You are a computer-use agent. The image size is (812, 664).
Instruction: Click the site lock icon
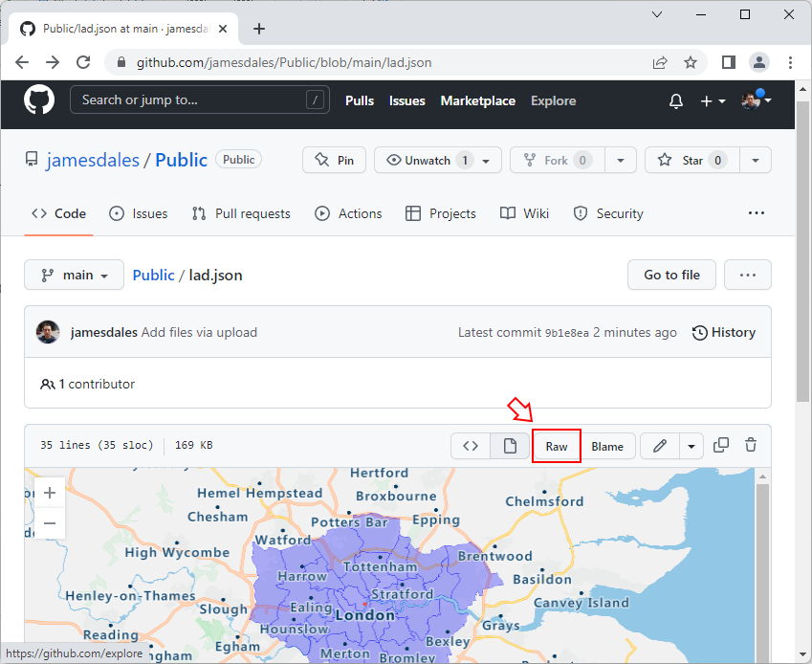point(121,63)
